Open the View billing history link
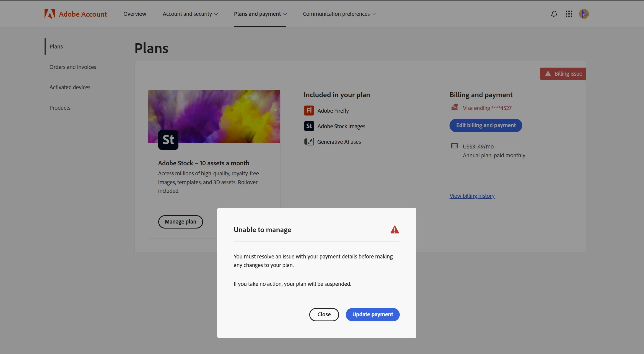Screen dimensions: 644x354 pos(472,196)
